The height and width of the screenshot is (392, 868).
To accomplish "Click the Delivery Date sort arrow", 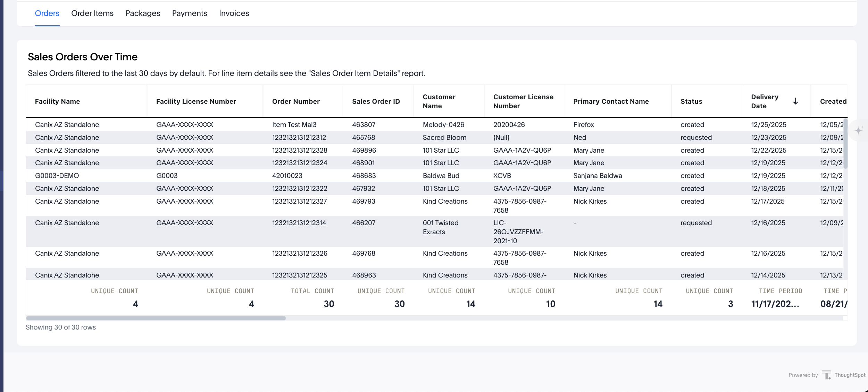I will [x=795, y=101].
